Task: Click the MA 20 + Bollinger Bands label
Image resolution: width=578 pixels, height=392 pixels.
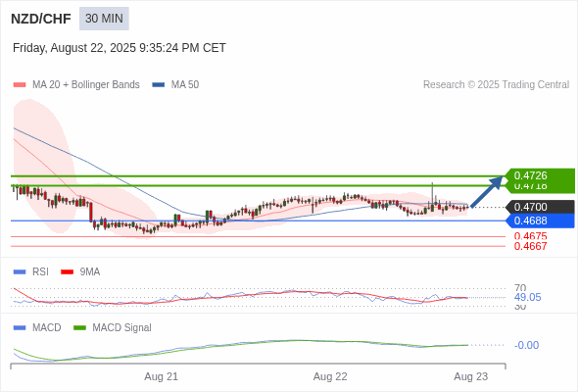Action: click(x=86, y=85)
